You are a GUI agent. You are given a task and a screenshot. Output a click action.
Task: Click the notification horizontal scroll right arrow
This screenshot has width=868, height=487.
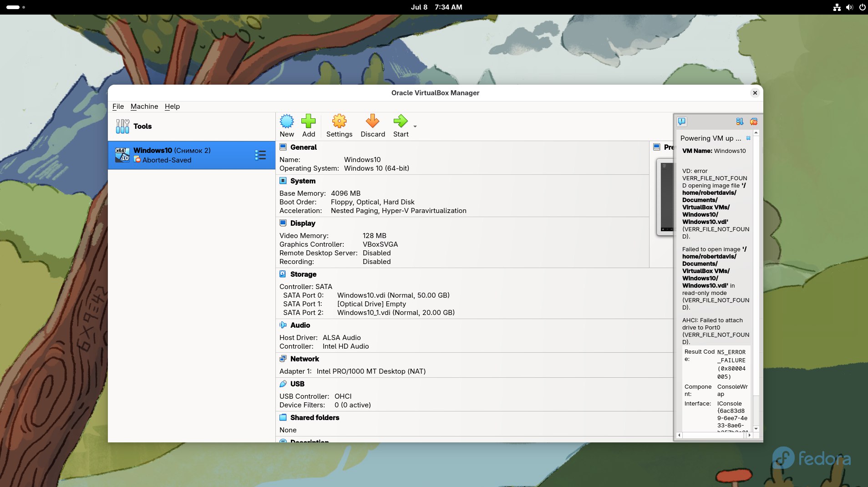pos(749,435)
